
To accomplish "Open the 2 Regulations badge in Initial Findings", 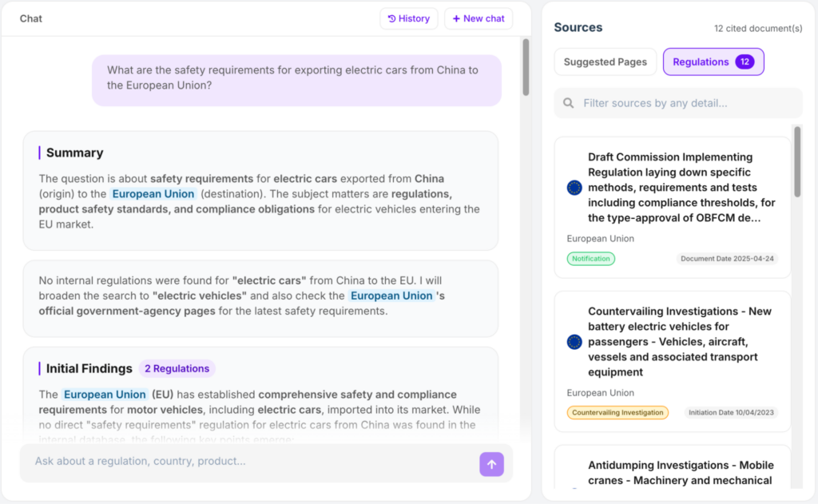I will (x=177, y=368).
